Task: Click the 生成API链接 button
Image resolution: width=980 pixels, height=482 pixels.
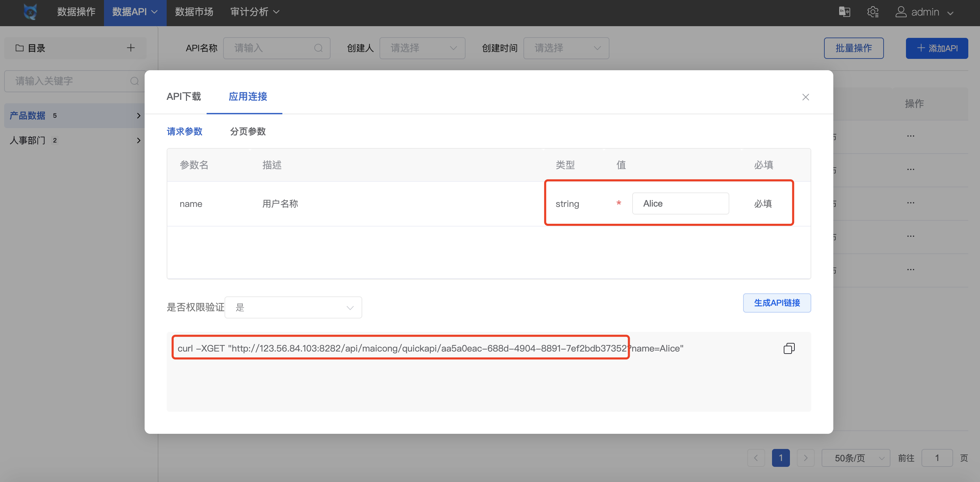Action: pos(776,303)
